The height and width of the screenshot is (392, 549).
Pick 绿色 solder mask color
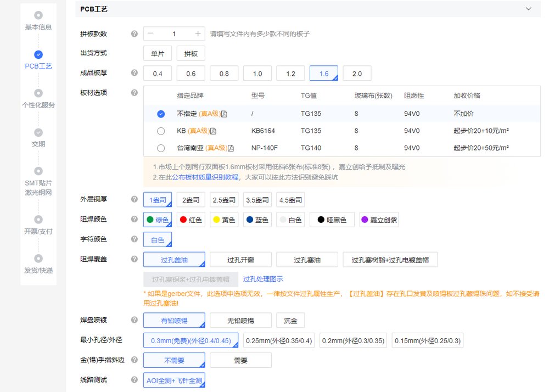[x=158, y=220]
